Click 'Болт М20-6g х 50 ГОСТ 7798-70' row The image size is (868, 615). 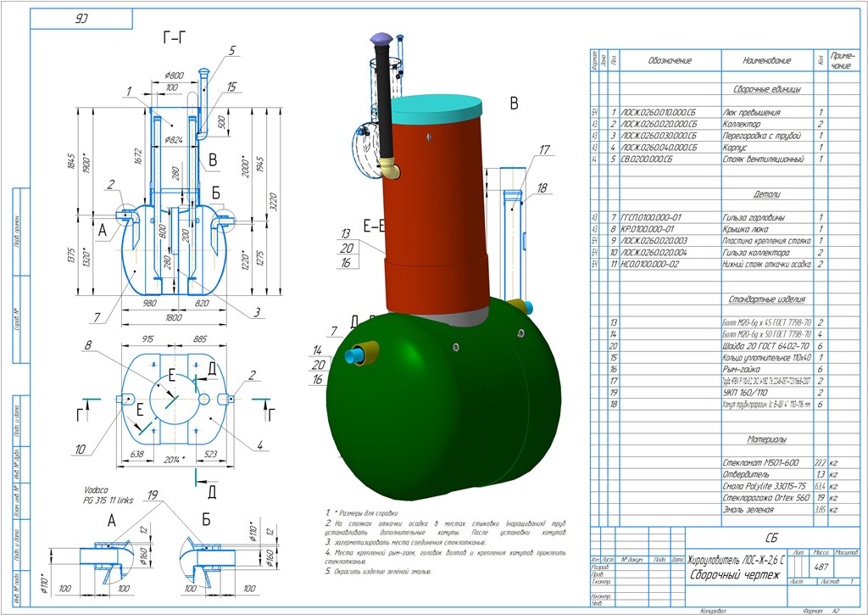coord(766,334)
